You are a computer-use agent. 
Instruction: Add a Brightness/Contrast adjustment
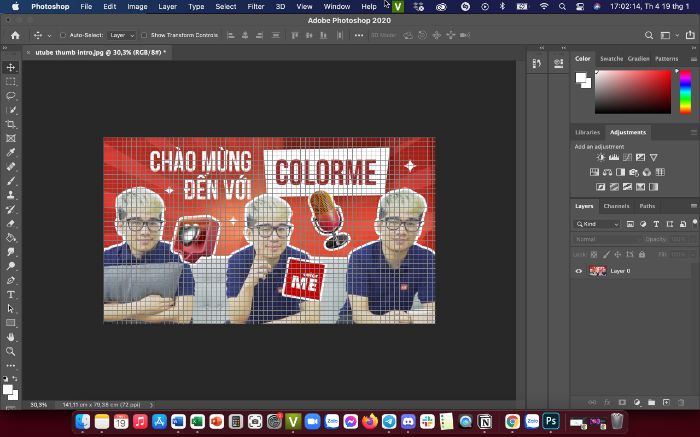[601, 157]
